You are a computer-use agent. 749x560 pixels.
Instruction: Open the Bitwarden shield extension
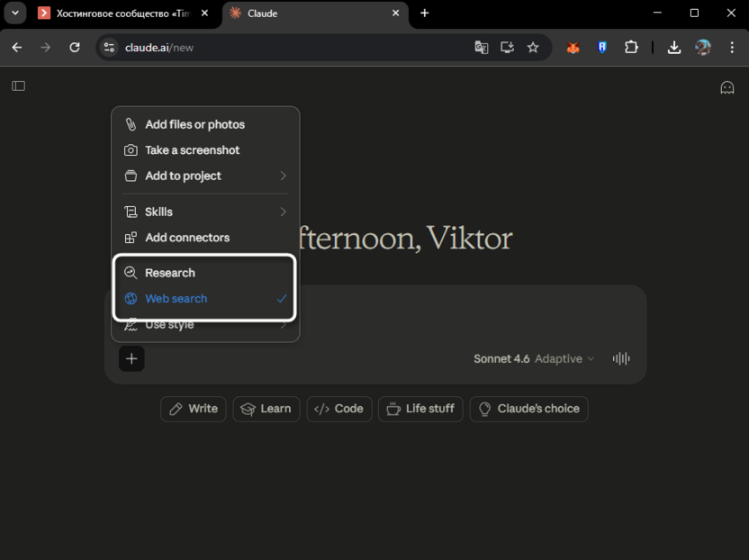pos(602,48)
